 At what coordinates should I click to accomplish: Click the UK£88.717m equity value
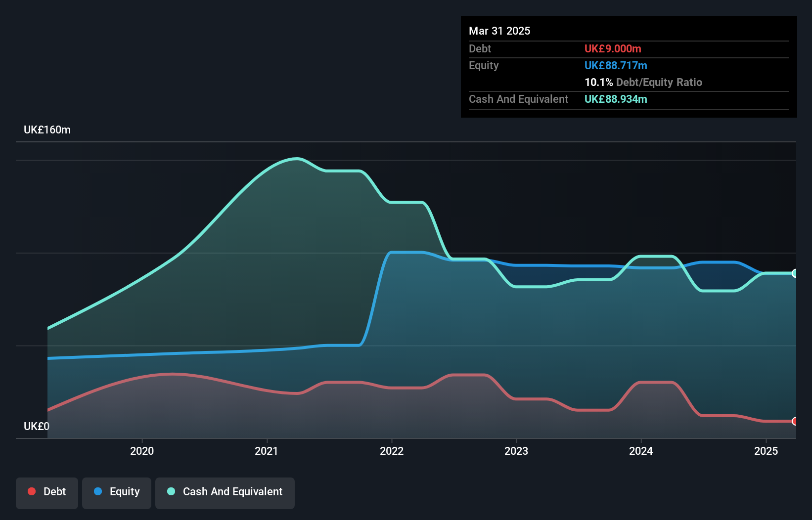tap(616, 65)
